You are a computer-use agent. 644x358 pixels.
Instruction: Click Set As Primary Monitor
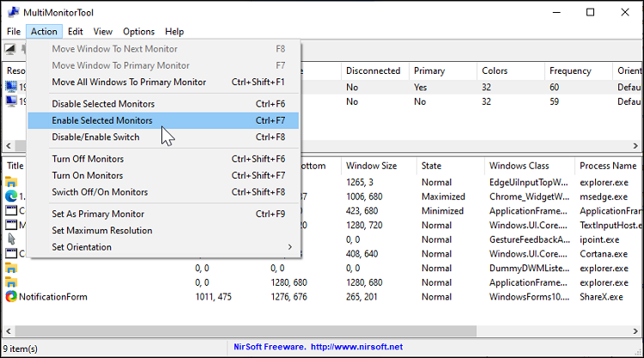pyautogui.click(x=98, y=214)
